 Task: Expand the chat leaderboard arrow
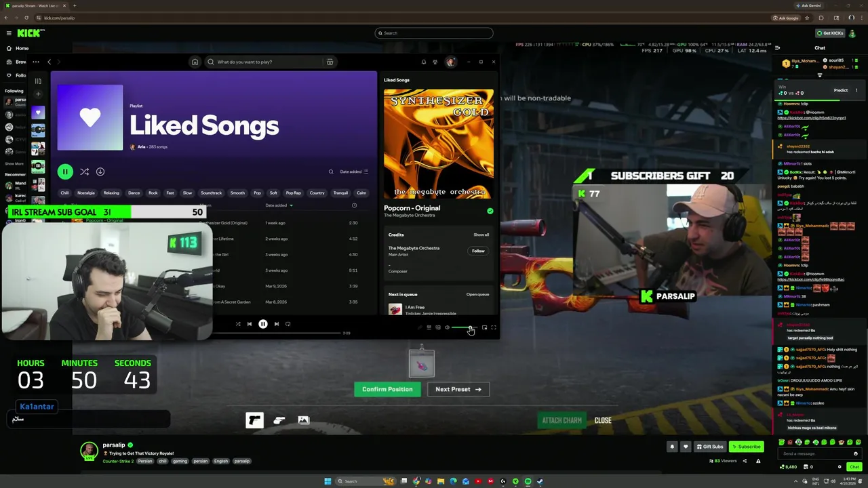click(819, 75)
